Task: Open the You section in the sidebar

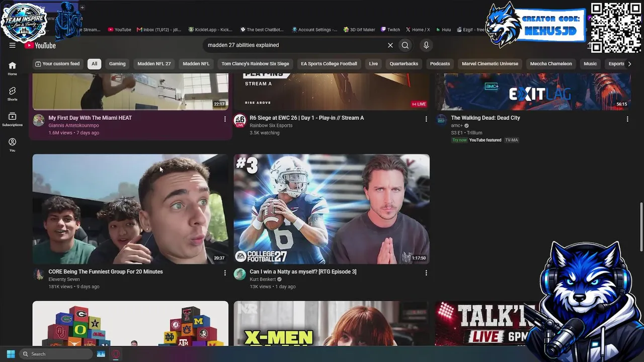Action: point(12,145)
